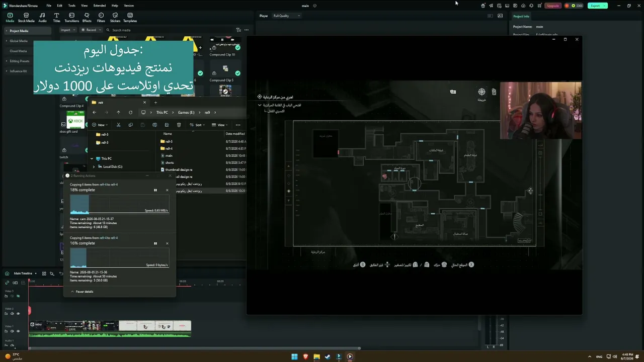644x362 pixels.
Task: Open the Effects panel
Action: coord(87,18)
